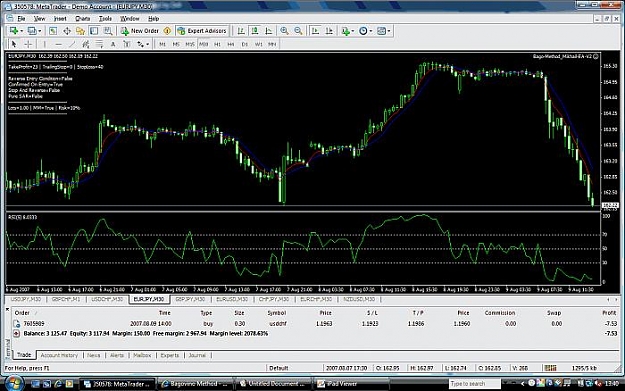Zoom out of the chart
The height and width of the screenshot is (391, 625).
(298, 31)
